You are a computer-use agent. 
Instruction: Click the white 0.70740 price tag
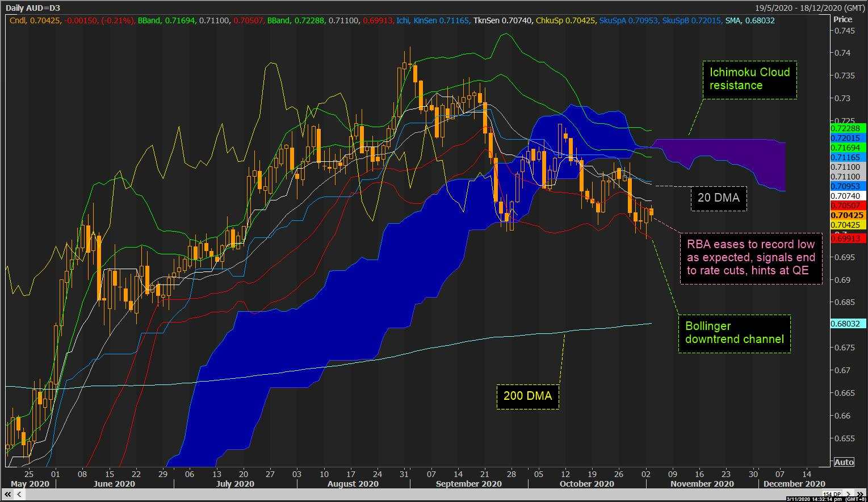(848, 196)
